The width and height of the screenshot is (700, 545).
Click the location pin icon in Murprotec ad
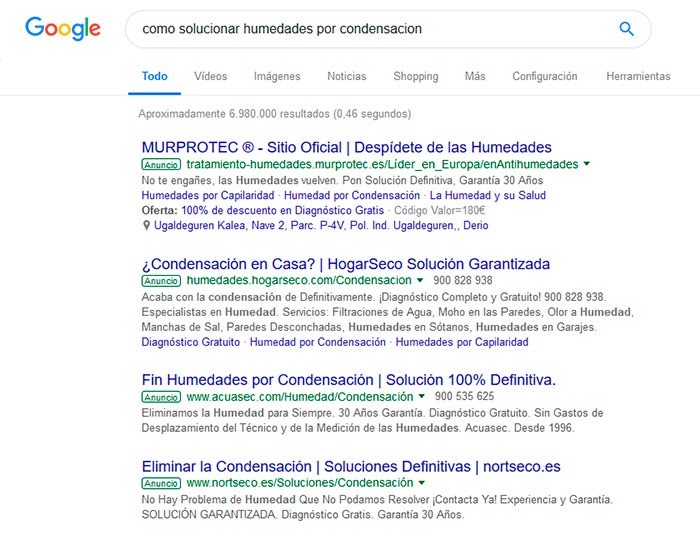tap(146, 225)
